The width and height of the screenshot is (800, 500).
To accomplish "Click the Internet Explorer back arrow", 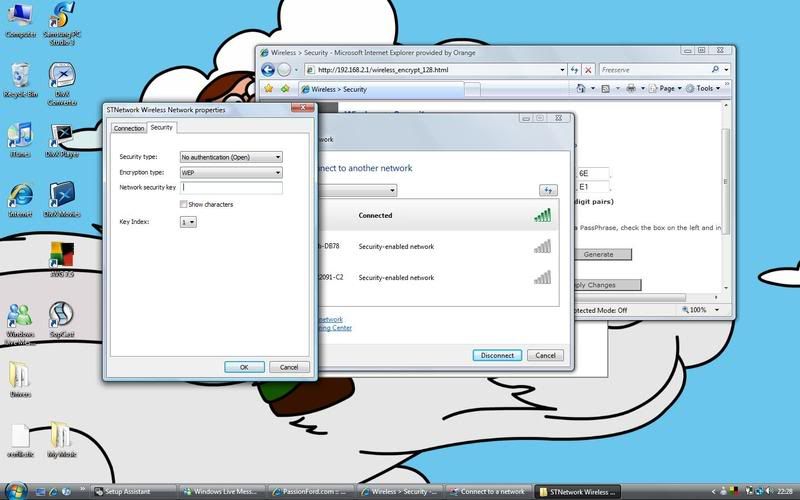I will [267, 69].
